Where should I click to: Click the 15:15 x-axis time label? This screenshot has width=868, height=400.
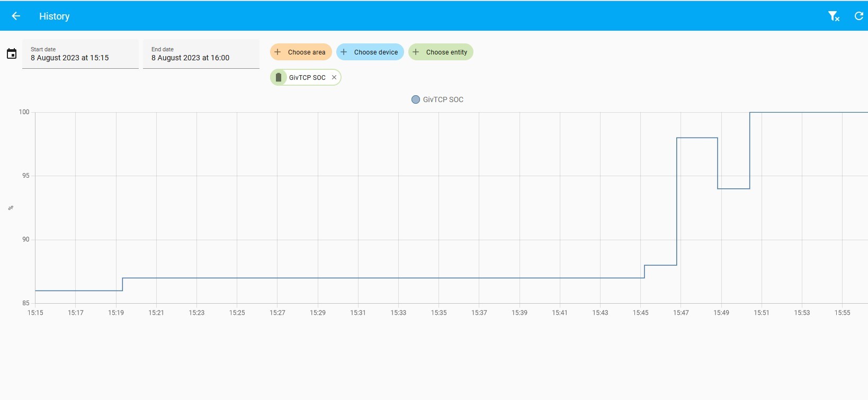[35, 313]
